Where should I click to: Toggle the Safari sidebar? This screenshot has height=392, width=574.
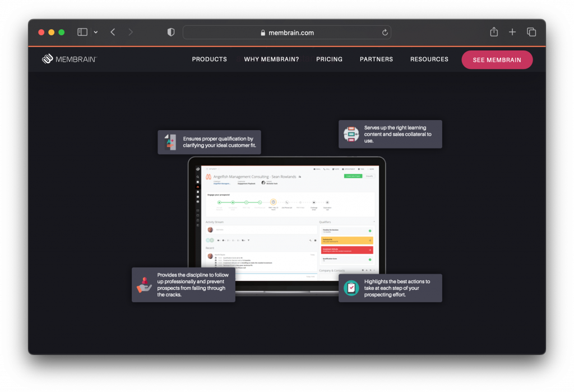click(82, 32)
